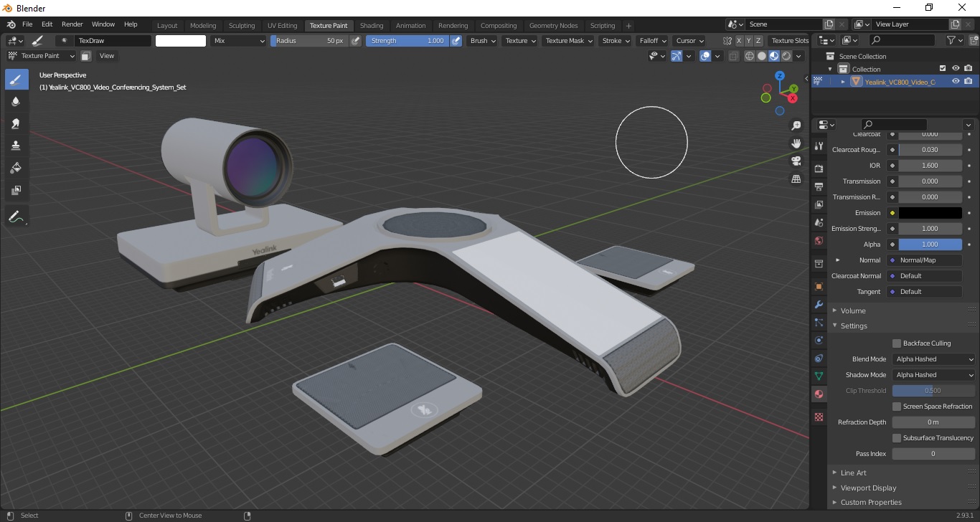Open the Physics properties tab
This screenshot has width=980, height=522.
point(819,340)
